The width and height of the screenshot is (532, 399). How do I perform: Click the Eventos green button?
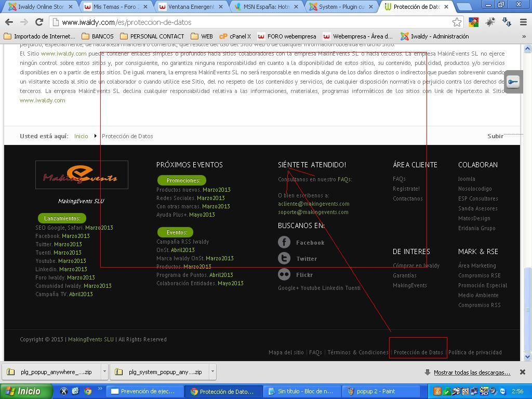click(x=176, y=232)
